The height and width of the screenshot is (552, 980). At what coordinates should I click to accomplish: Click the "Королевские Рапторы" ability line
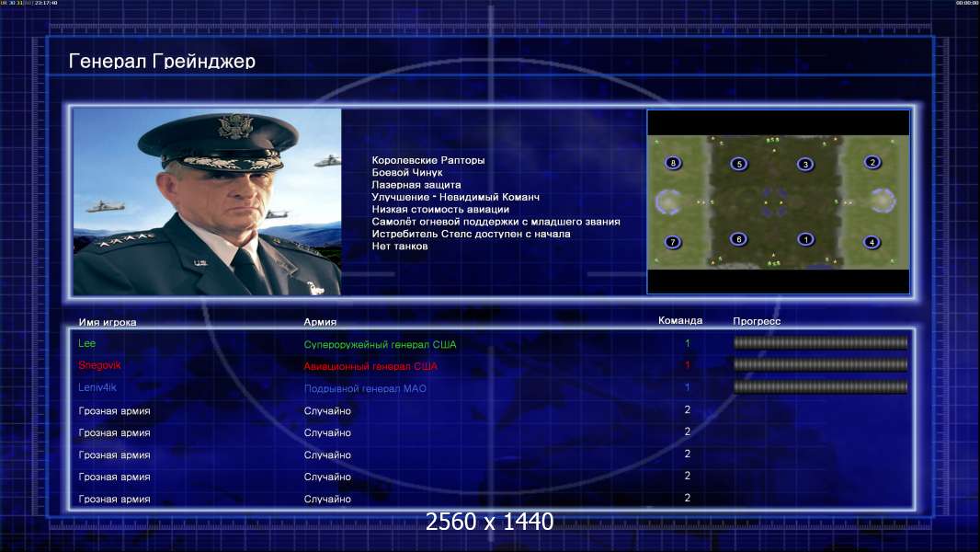(428, 160)
